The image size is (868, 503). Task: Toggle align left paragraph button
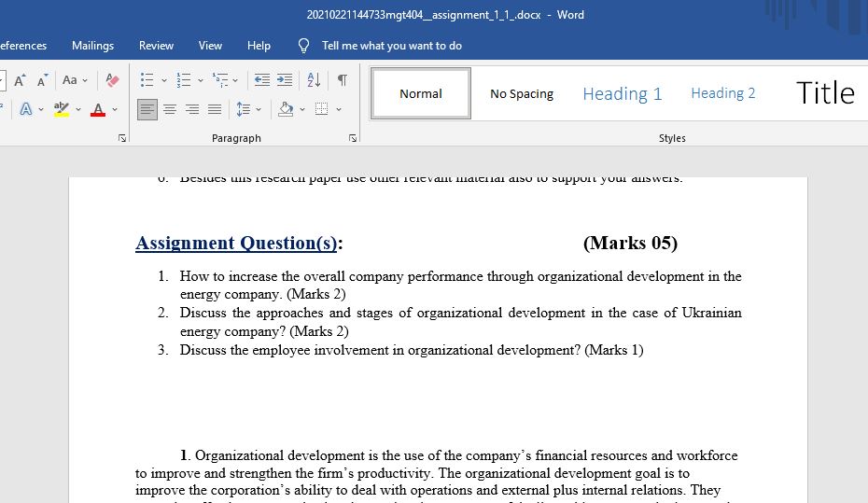coord(147,109)
